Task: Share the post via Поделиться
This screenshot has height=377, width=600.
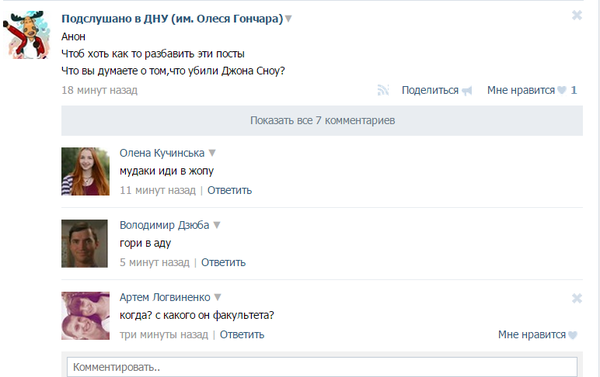Action: 430,90
